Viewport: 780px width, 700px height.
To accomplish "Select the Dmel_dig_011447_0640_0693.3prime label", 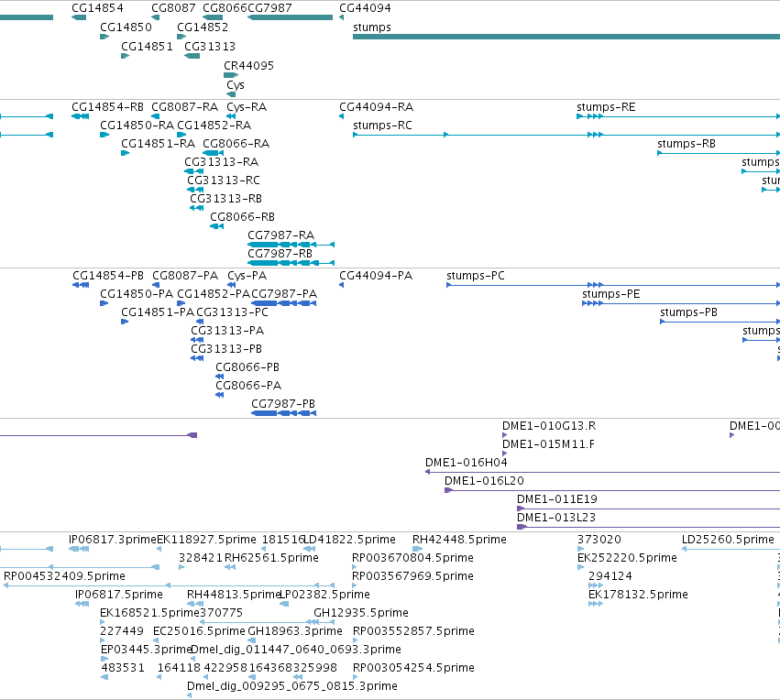I will coord(296,650).
